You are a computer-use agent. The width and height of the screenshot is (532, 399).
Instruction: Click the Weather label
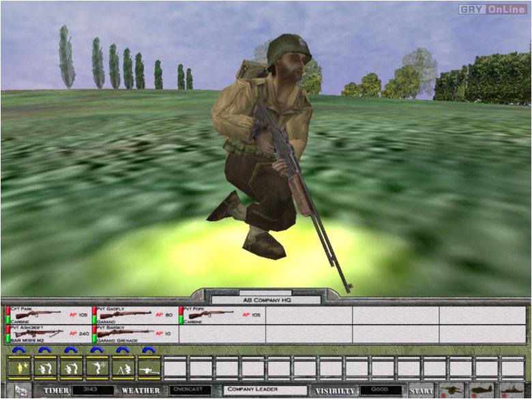click(x=141, y=391)
